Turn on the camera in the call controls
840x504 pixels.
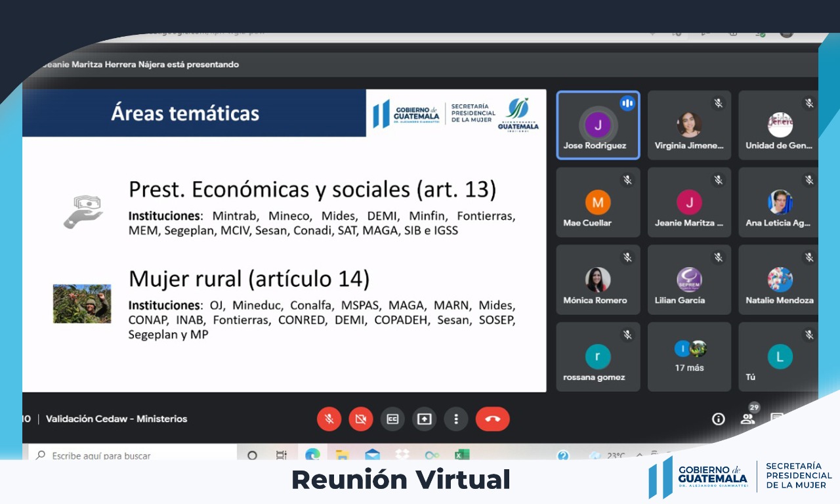(360, 419)
